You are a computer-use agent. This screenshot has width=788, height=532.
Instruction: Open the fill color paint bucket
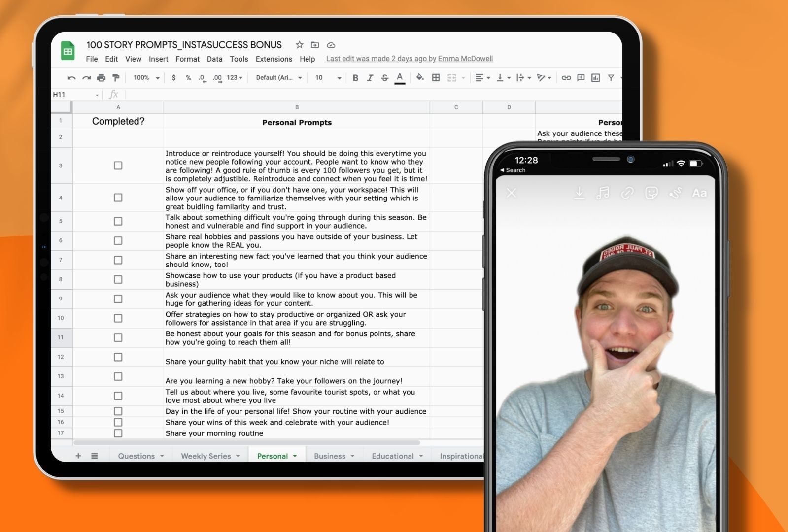pyautogui.click(x=420, y=77)
